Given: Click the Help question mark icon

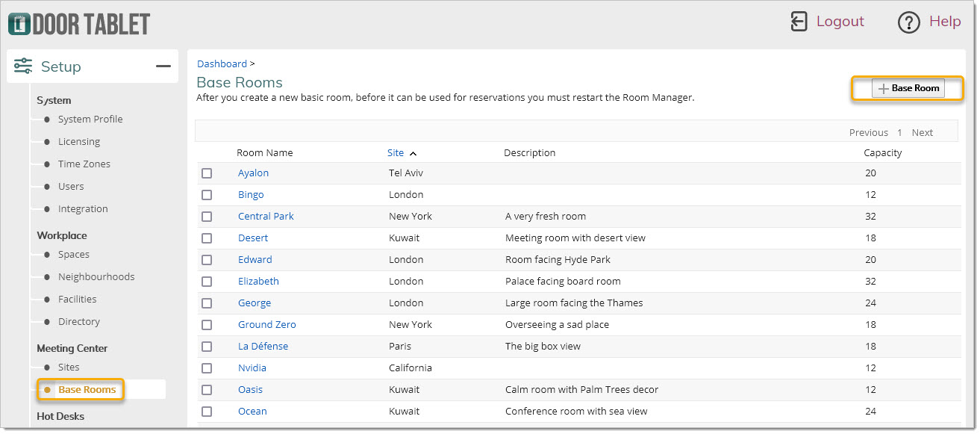Looking at the screenshot, I should tap(908, 22).
